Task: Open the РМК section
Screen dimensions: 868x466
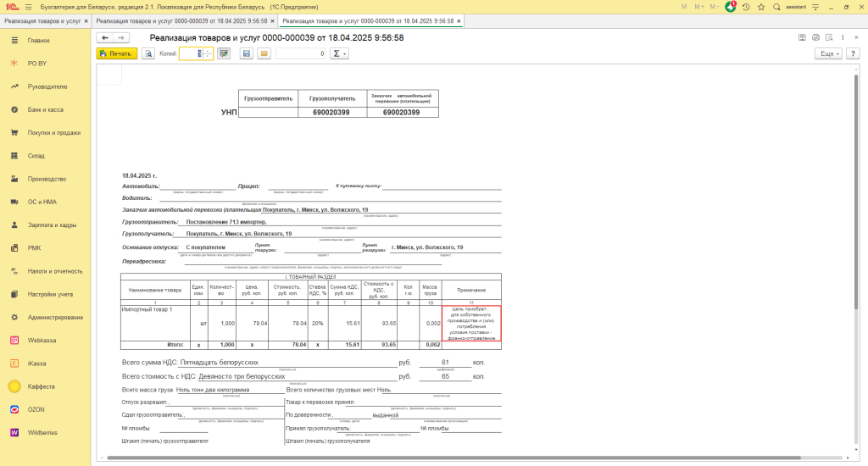Action: 46,248
